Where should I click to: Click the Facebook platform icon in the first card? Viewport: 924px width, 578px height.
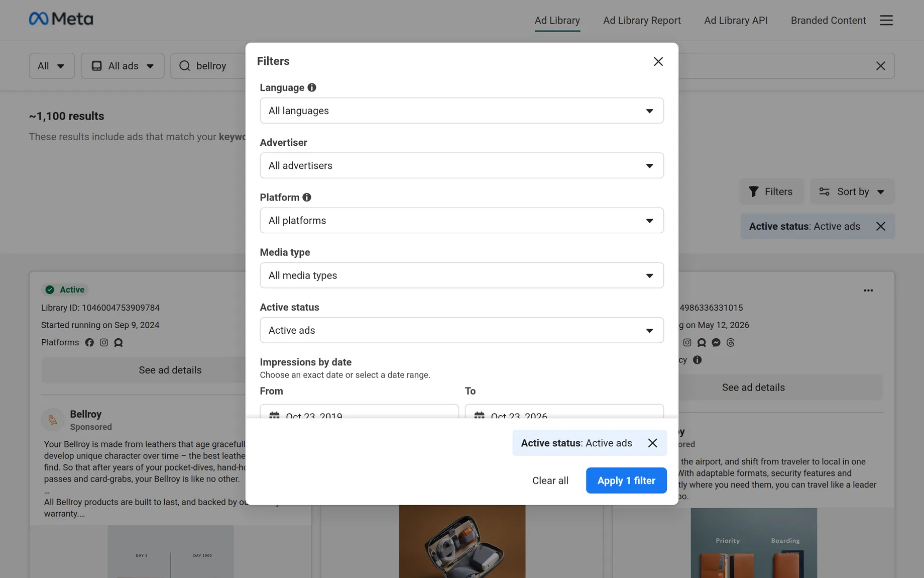89,343
